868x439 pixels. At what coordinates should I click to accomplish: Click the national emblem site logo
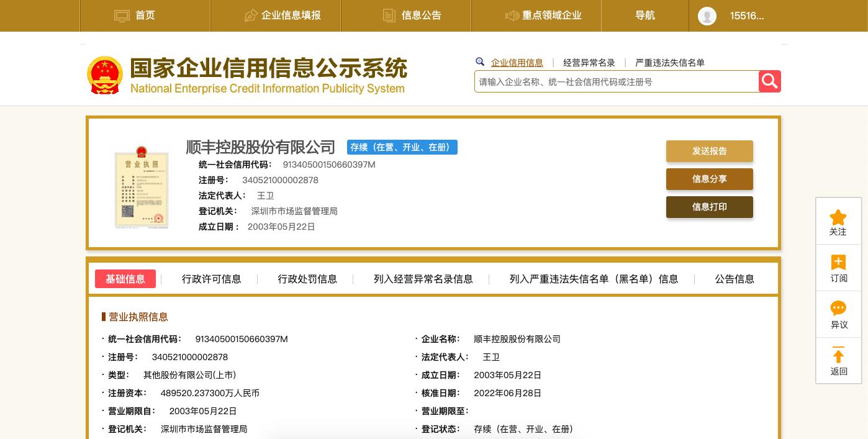(105, 75)
